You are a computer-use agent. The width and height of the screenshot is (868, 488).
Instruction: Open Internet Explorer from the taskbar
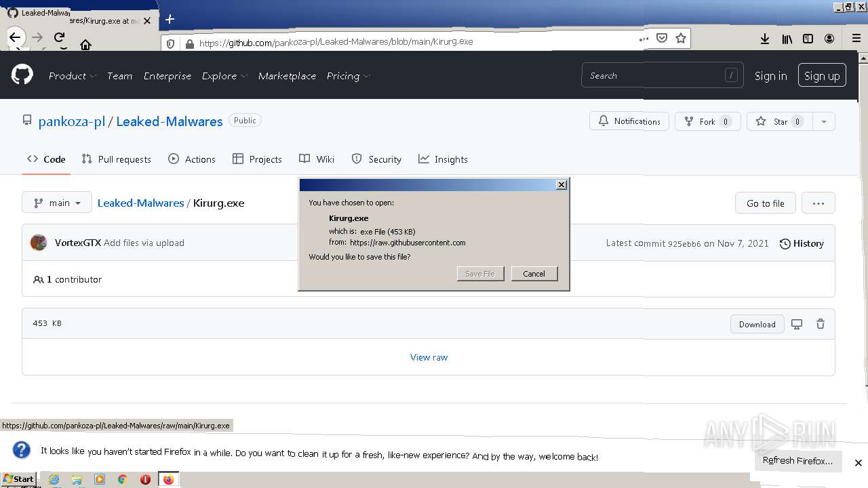(54, 479)
